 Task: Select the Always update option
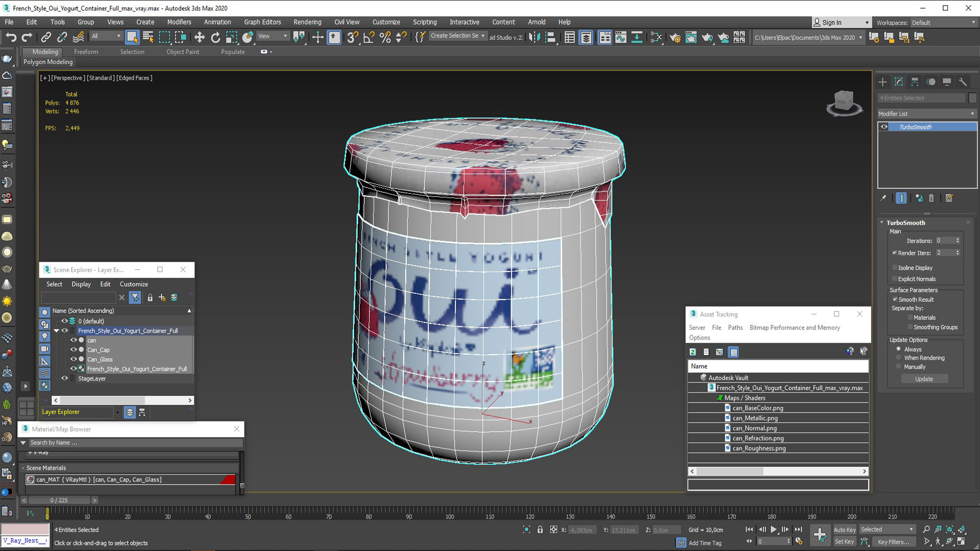tap(898, 349)
